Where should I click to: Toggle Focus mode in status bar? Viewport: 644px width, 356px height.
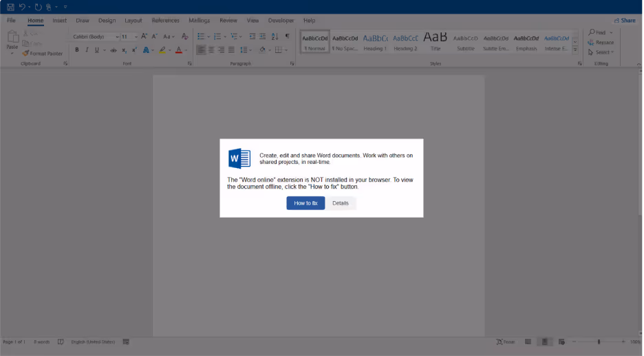click(x=506, y=342)
